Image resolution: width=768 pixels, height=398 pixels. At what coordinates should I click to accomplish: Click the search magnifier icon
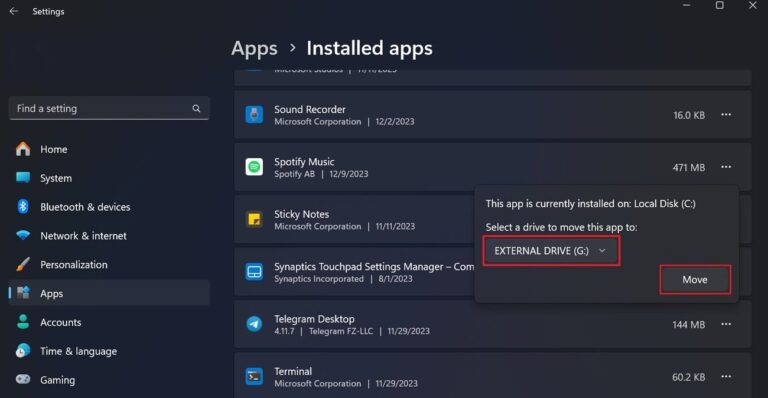click(196, 108)
